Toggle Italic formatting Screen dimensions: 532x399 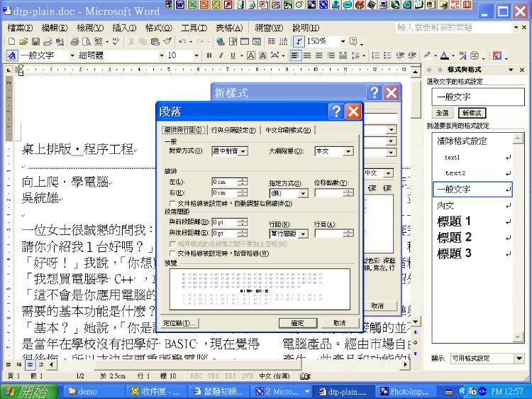point(221,55)
